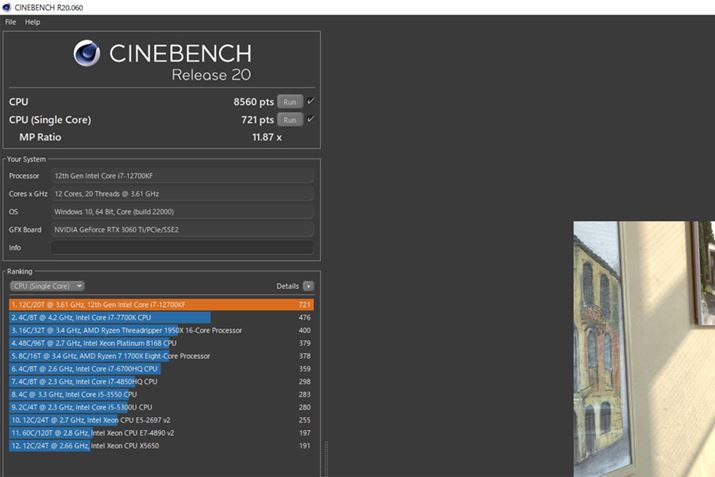Run the CPU (Single Core) benchmark

coord(290,120)
